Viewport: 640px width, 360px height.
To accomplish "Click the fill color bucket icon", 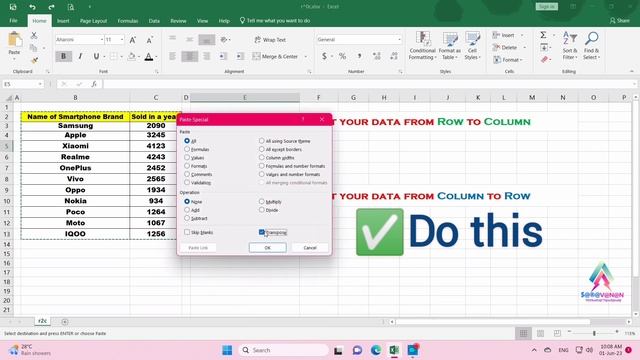I will pyautogui.click(x=131, y=56).
